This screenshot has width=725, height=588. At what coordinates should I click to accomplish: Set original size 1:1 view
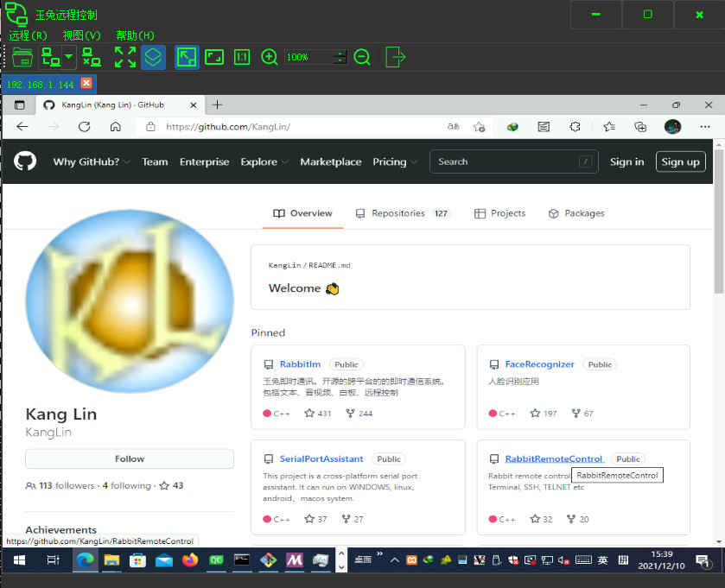point(242,57)
